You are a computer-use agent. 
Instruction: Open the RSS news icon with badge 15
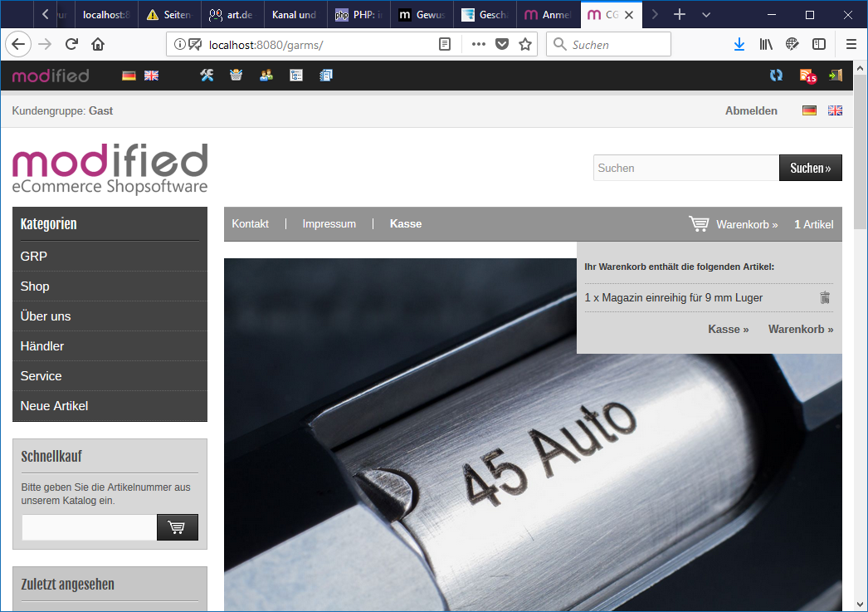pos(807,76)
